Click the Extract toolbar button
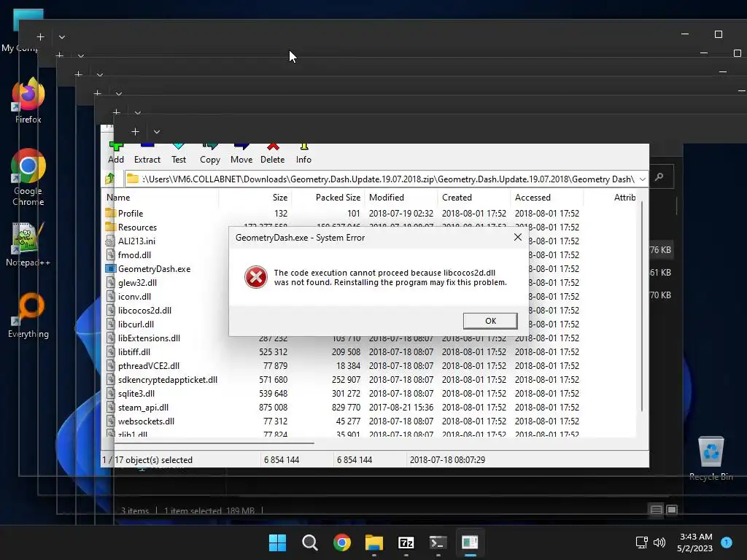747x560 pixels. point(147,154)
